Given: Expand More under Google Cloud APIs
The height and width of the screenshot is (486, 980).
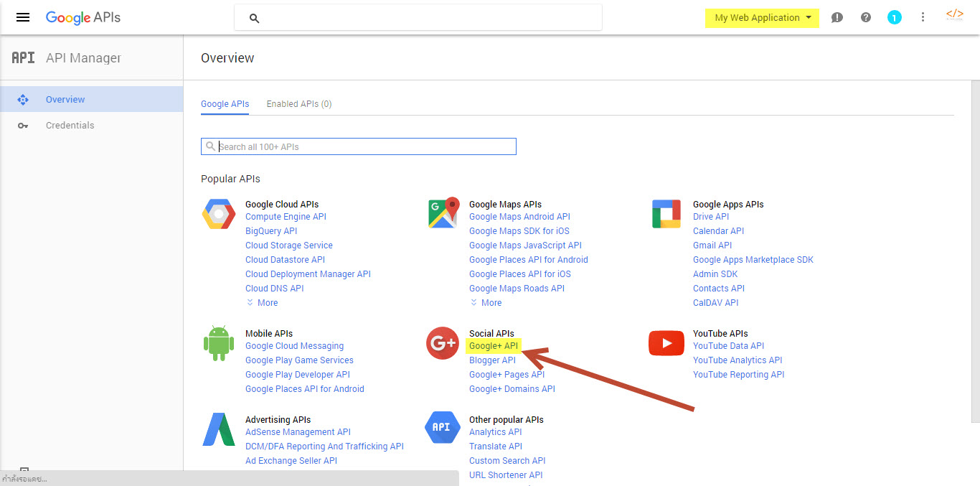Looking at the screenshot, I should pyautogui.click(x=262, y=303).
